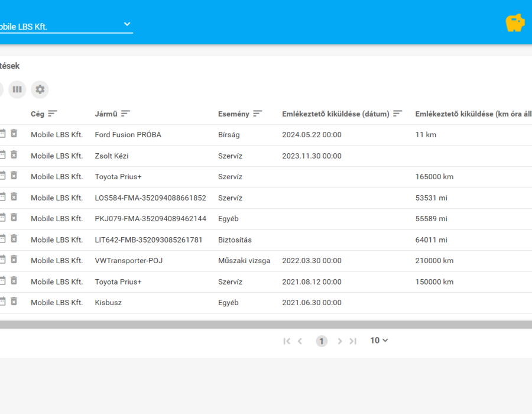
Task: Delete the Toyota Prius+ 165000 km row
Action: pos(14,176)
